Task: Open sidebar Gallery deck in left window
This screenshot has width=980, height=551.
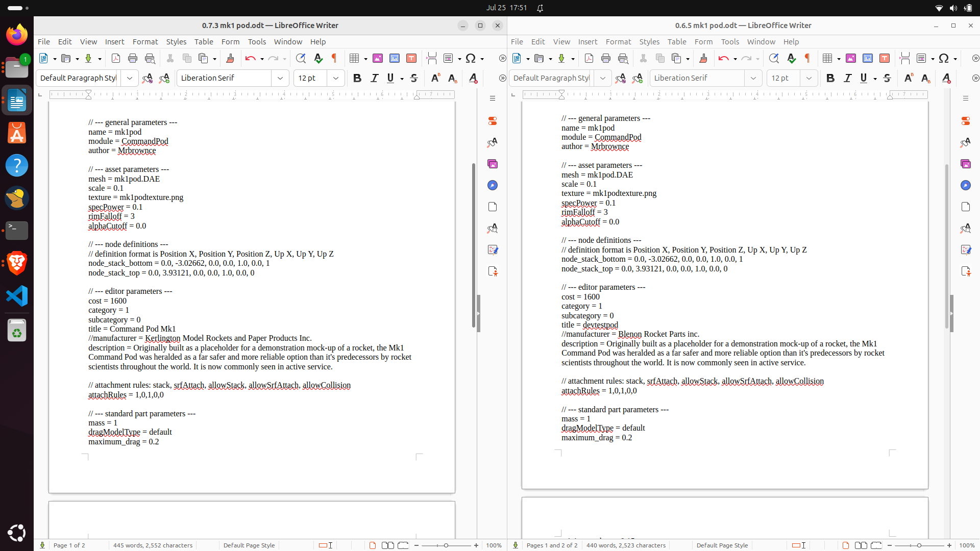Action: (x=493, y=164)
